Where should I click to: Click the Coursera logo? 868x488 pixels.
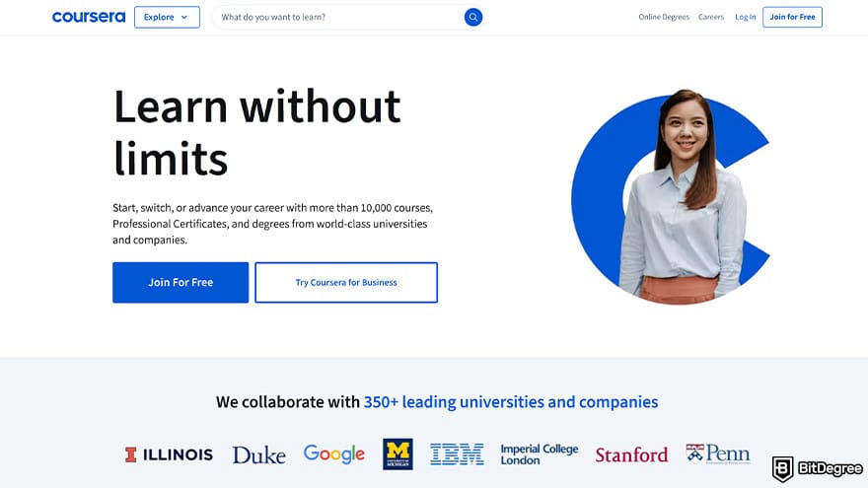tap(89, 17)
